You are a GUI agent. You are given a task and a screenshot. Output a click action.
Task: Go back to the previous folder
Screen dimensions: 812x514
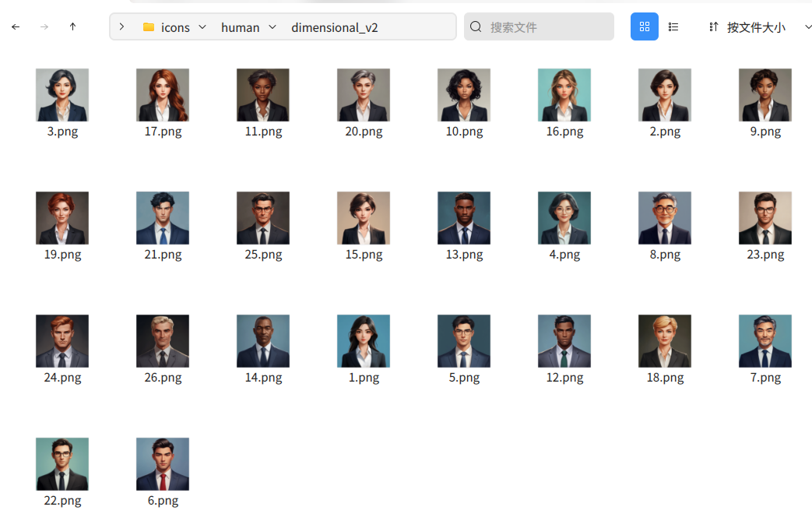click(x=16, y=27)
